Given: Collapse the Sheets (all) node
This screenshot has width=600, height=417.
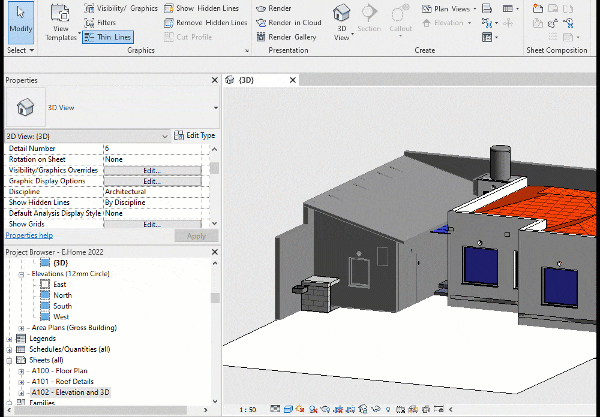Looking at the screenshot, I should point(9,360).
